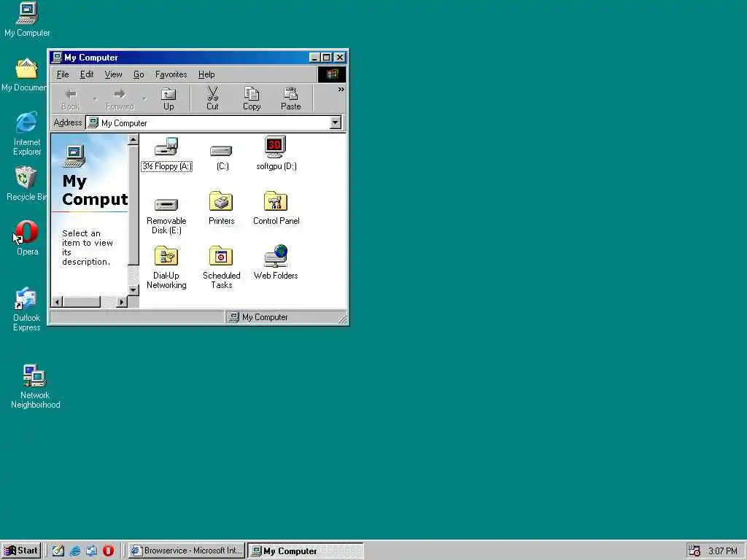
Task: Click the info pane horizontal scroll right arrow
Action: pos(122,302)
